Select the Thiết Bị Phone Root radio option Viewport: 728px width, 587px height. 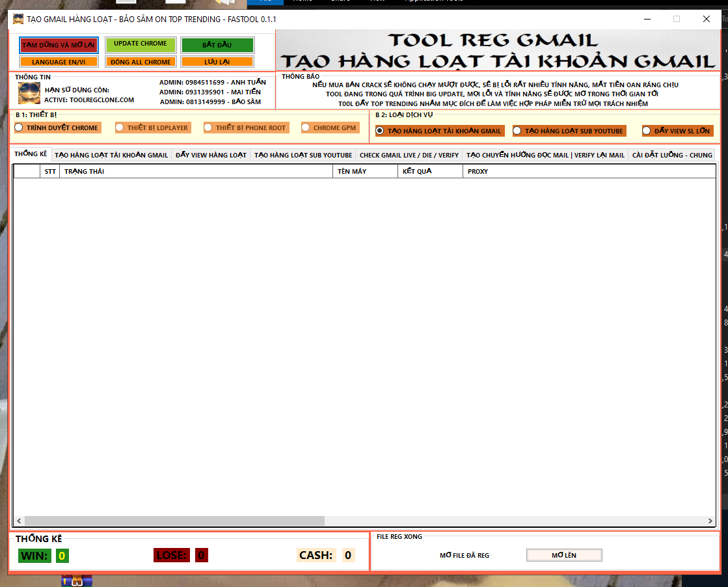[208, 128]
